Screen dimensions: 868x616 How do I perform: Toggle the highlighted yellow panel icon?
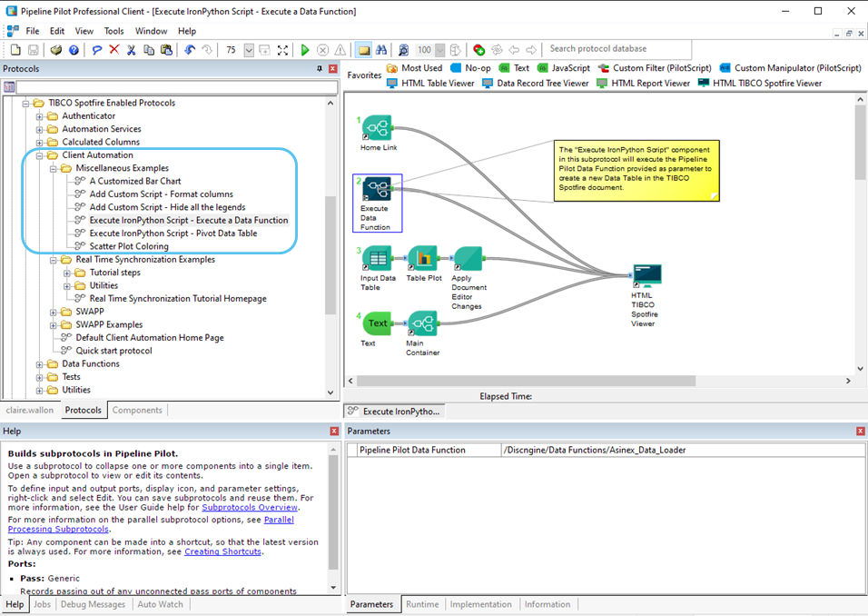[x=364, y=50]
